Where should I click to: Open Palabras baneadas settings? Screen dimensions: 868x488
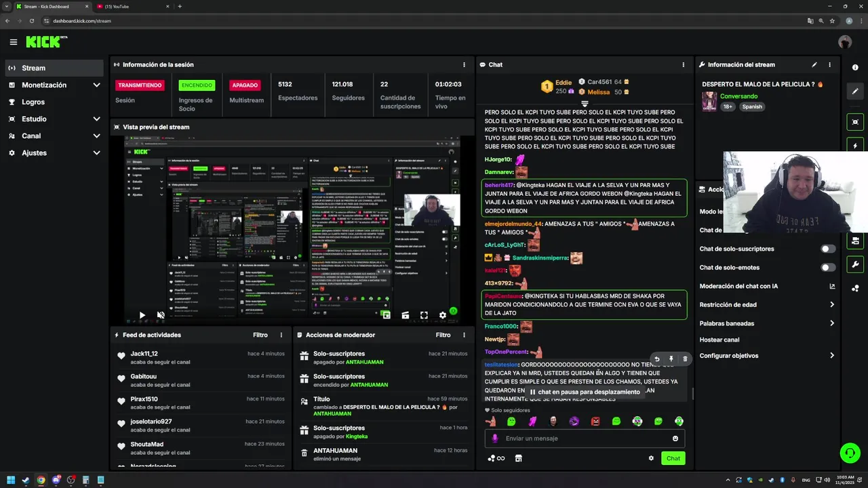[x=767, y=323]
